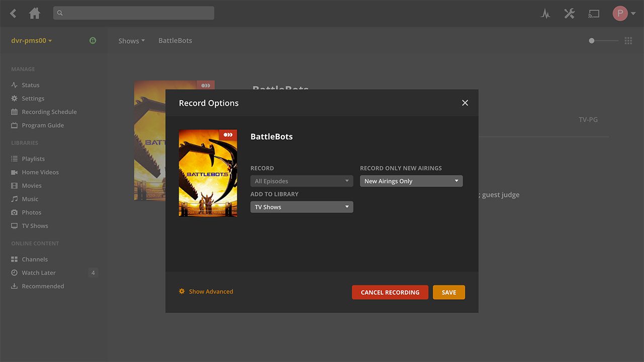Open Settings in sidebar
The height and width of the screenshot is (362, 644).
[x=33, y=99]
